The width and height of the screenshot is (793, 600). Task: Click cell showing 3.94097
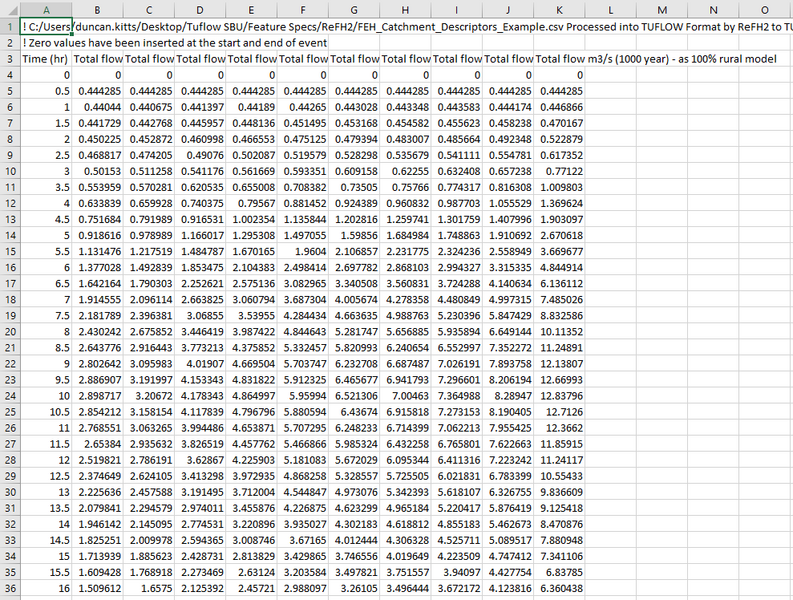pos(457,574)
